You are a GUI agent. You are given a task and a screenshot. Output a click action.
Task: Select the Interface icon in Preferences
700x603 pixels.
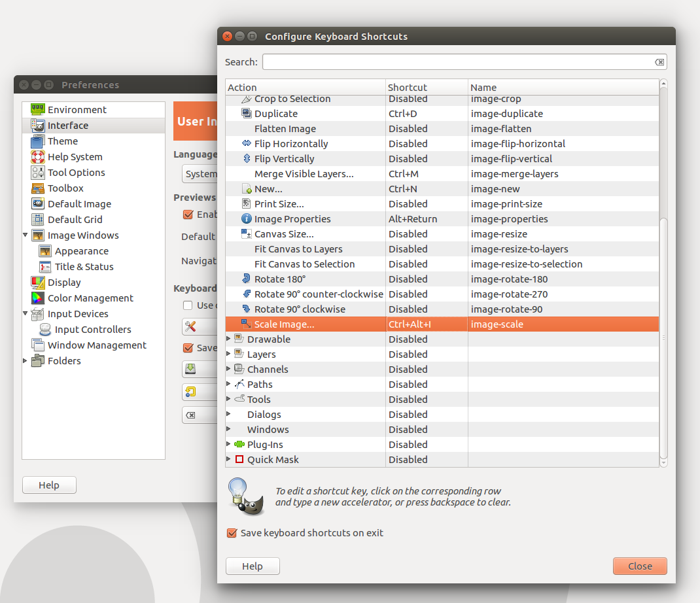pyautogui.click(x=37, y=126)
